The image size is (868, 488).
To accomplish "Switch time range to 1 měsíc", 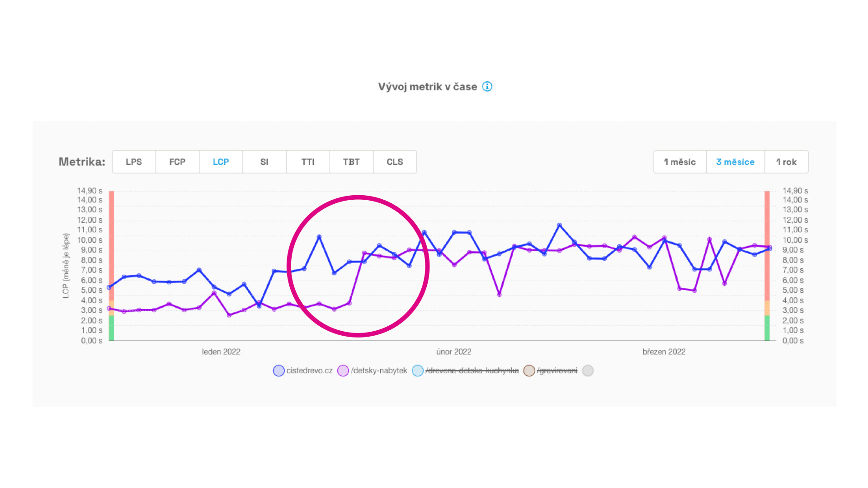I will tap(680, 161).
